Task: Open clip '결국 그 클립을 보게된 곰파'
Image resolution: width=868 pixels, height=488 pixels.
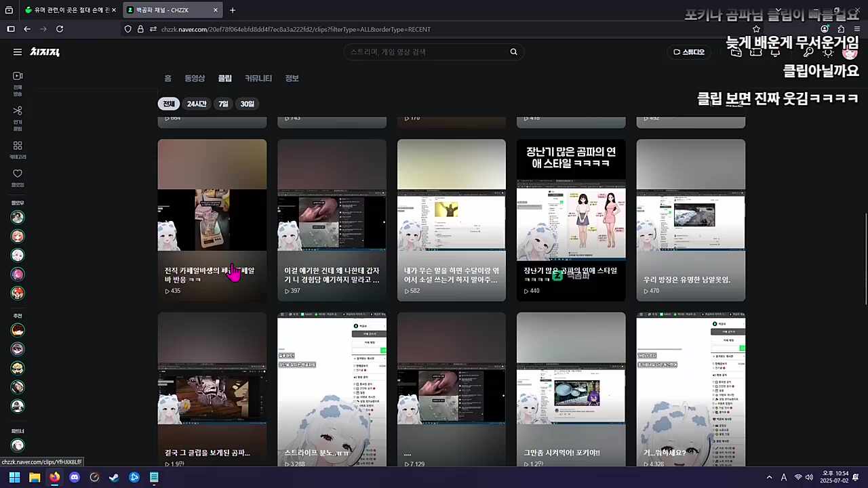Action: tap(212, 390)
